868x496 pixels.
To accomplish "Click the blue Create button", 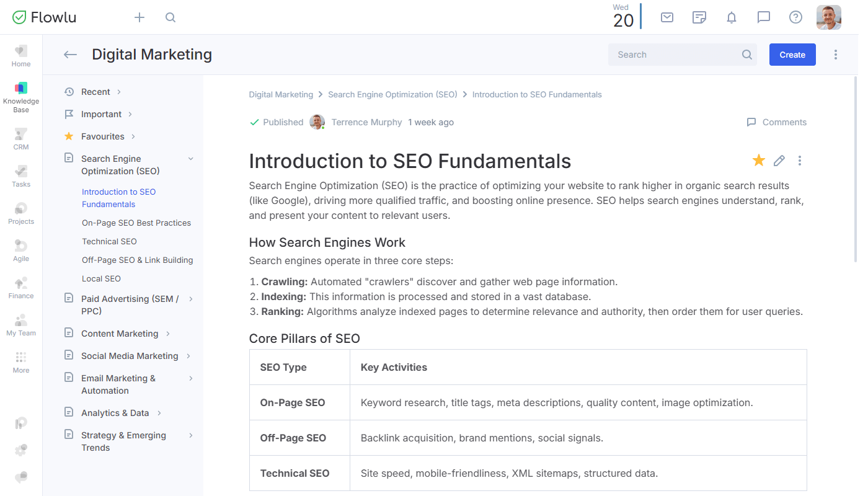I will tap(792, 55).
